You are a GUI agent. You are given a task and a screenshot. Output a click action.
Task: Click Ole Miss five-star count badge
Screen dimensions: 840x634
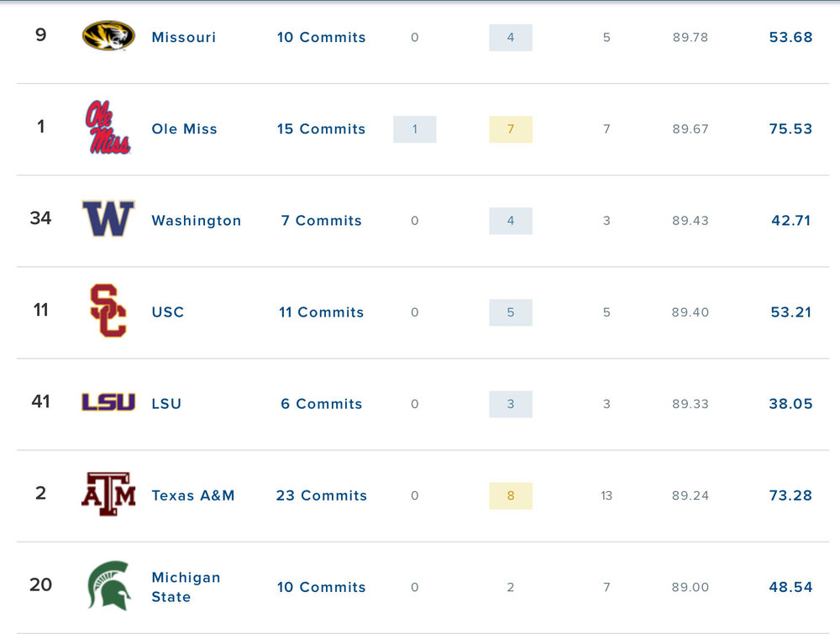[415, 129]
